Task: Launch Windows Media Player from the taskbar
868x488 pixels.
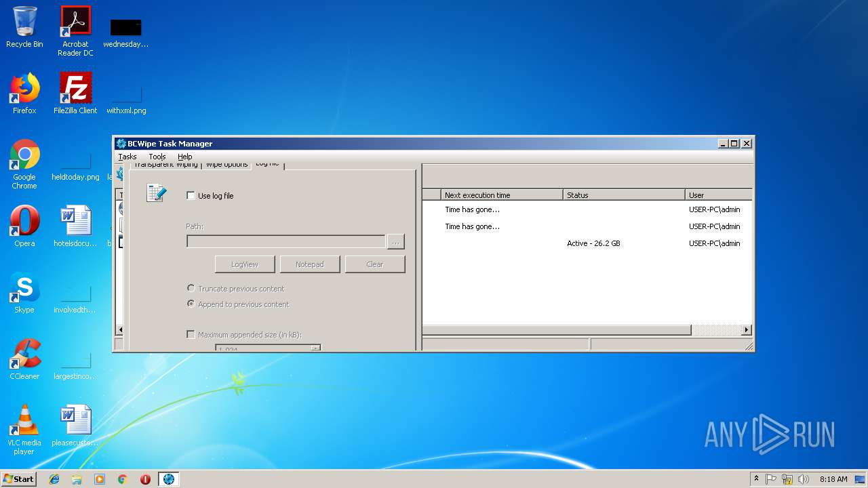Action: click(x=100, y=479)
